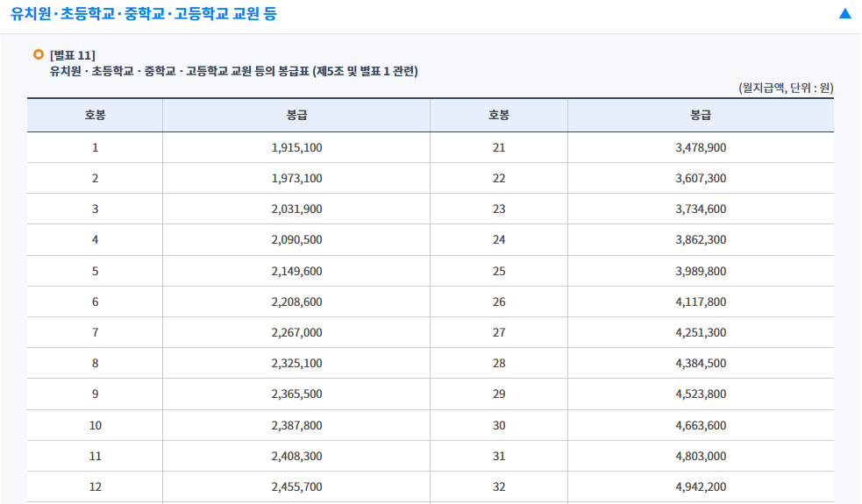Select salary cell 2,365,500

click(x=297, y=394)
